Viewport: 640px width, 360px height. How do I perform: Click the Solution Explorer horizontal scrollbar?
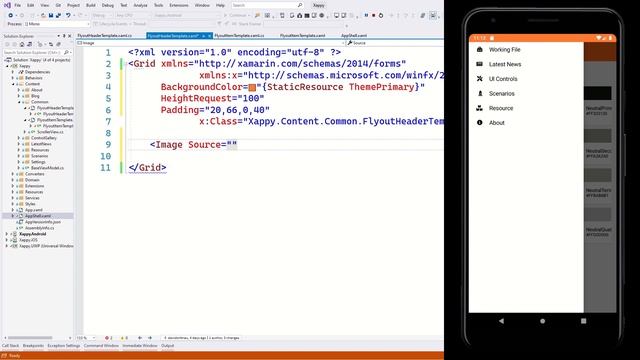point(30,338)
